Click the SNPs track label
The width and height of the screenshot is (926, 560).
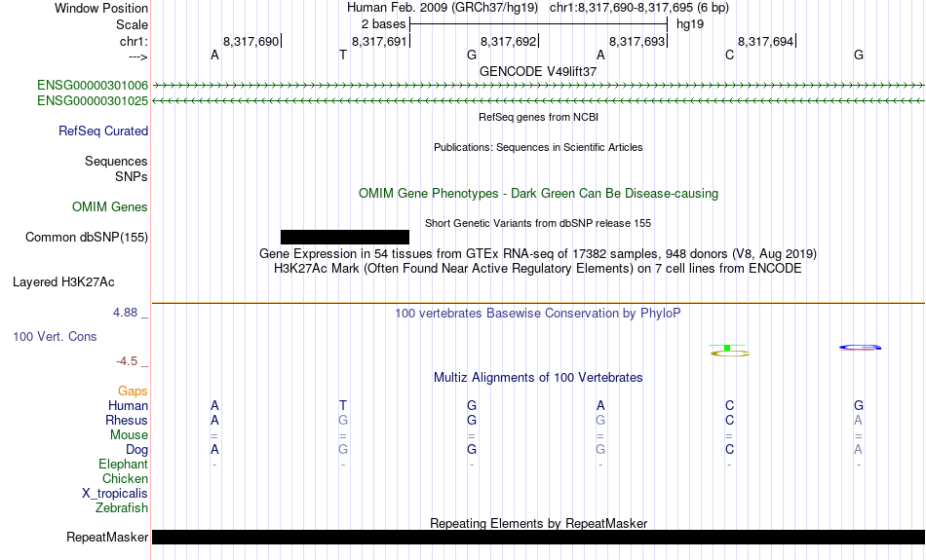pyautogui.click(x=132, y=176)
